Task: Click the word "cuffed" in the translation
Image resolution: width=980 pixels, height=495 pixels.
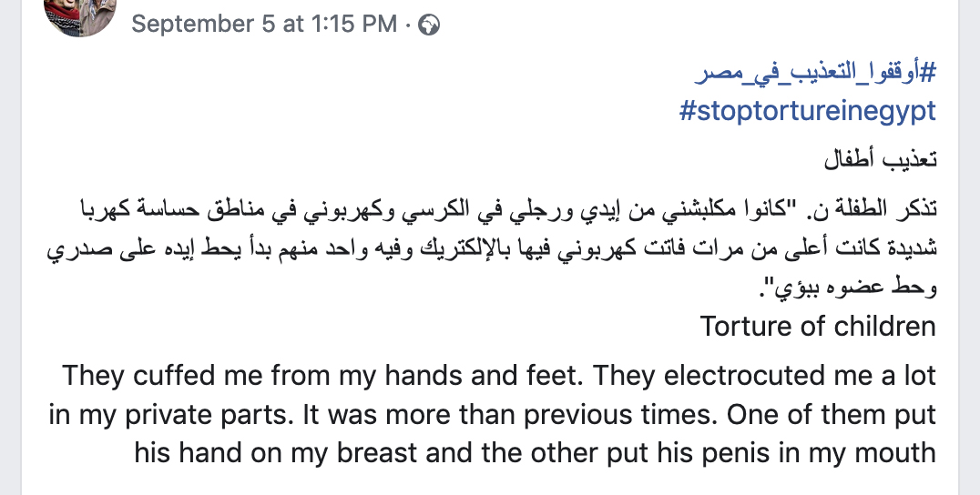Action: tap(168, 375)
